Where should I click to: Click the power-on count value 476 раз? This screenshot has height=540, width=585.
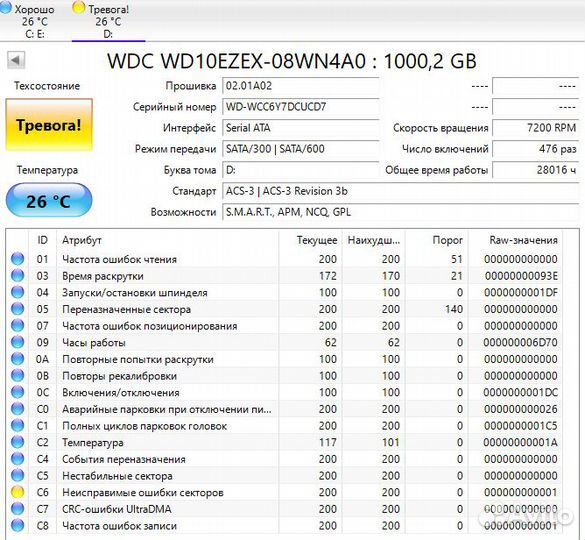(536, 149)
